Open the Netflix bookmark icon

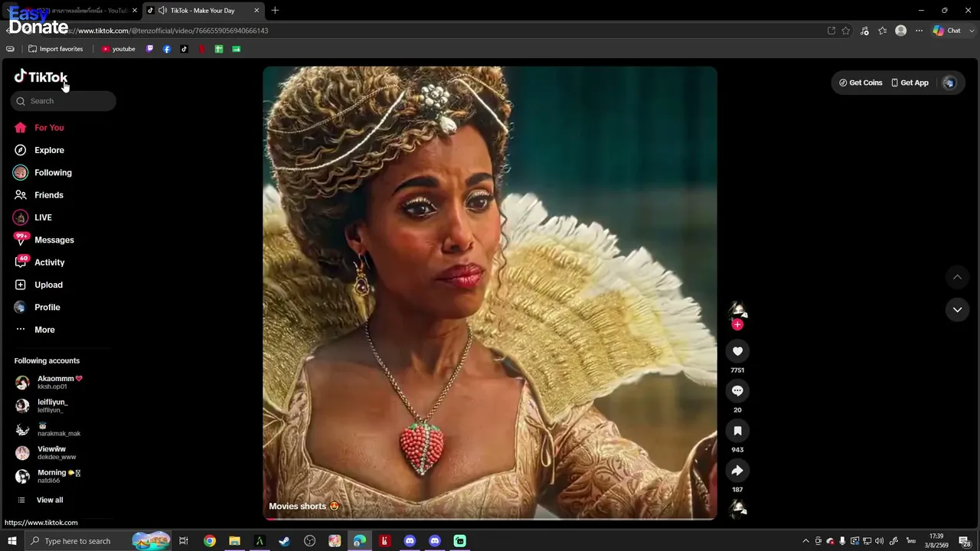coord(202,49)
